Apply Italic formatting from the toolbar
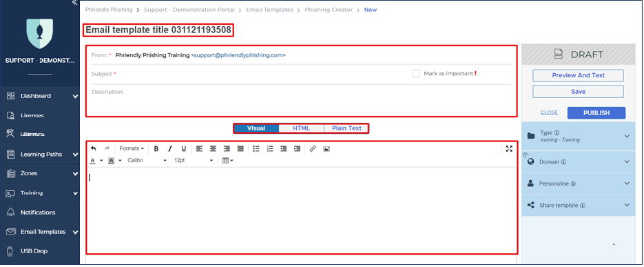Screen dimensions: 644x267 coord(169,148)
